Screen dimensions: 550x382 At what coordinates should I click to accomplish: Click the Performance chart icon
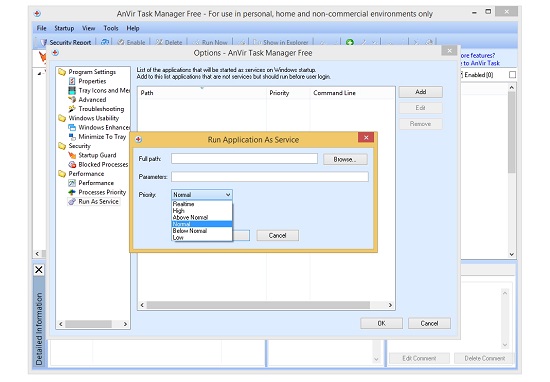72,183
